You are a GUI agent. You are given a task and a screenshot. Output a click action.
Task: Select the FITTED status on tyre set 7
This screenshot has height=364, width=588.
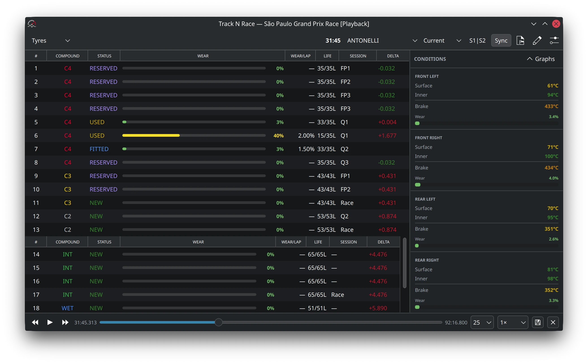[x=99, y=149]
